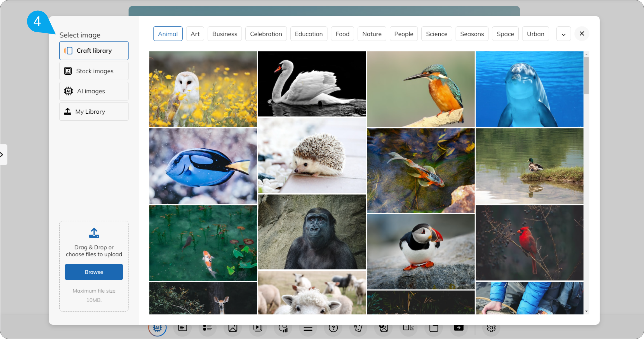
Task: Select the blue tang fish image
Action: pos(203,166)
